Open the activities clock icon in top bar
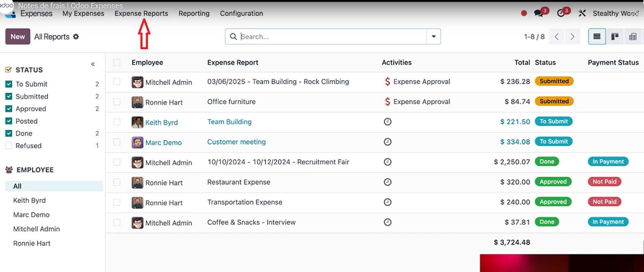The image size is (644, 272). [561, 13]
